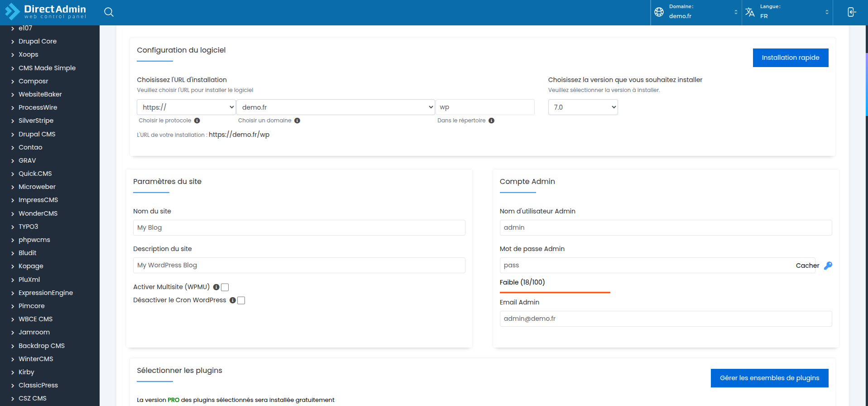Enable the Activer Multisite (WPMU) checkbox
Image resolution: width=868 pixels, height=406 pixels.
click(225, 287)
